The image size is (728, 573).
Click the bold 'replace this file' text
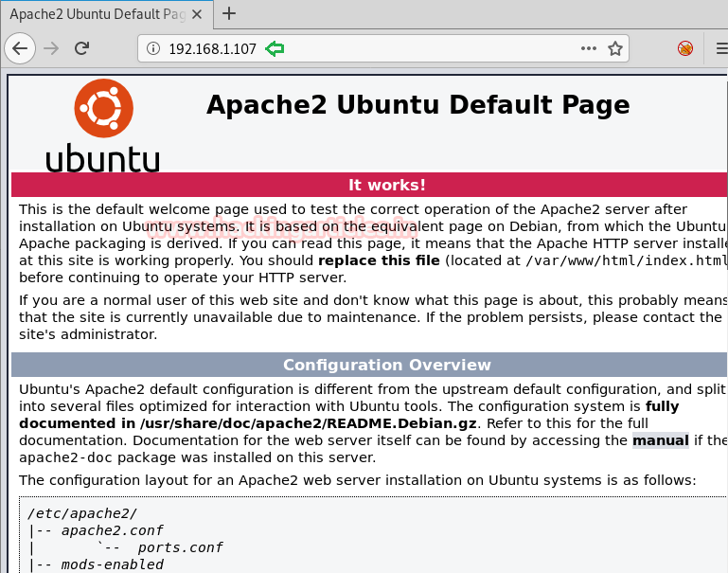(x=379, y=260)
